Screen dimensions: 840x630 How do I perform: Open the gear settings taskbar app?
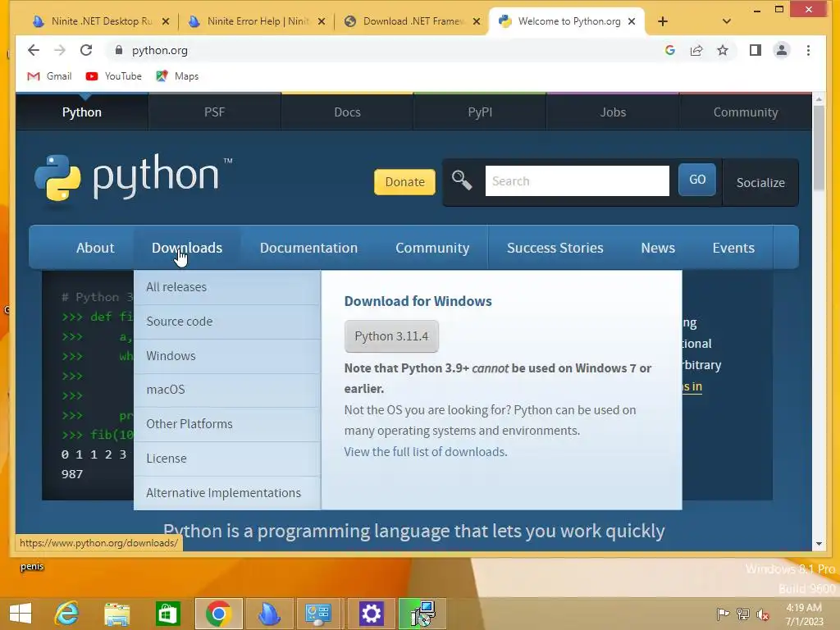click(371, 614)
